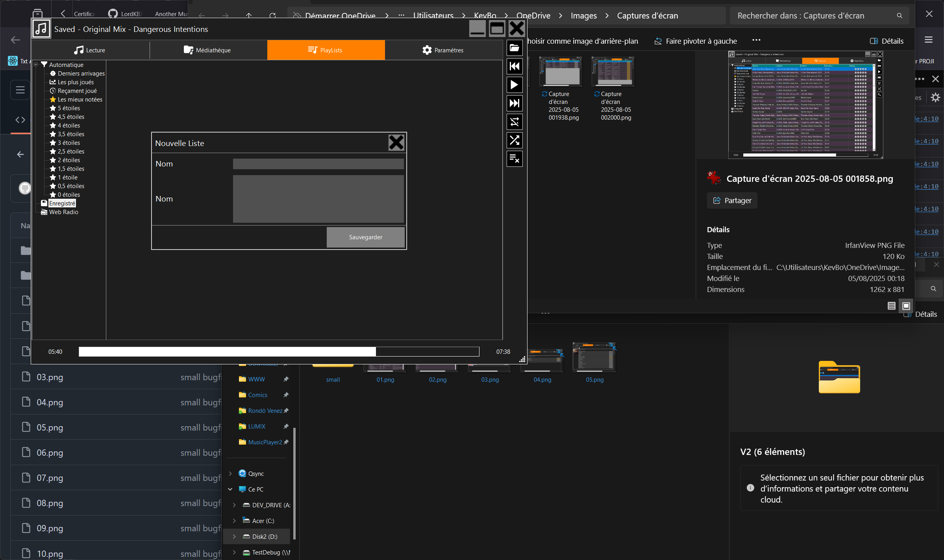Click the Partager button
Image resolution: width=944 pixels, height=560 pixels.
pos(732,200)
